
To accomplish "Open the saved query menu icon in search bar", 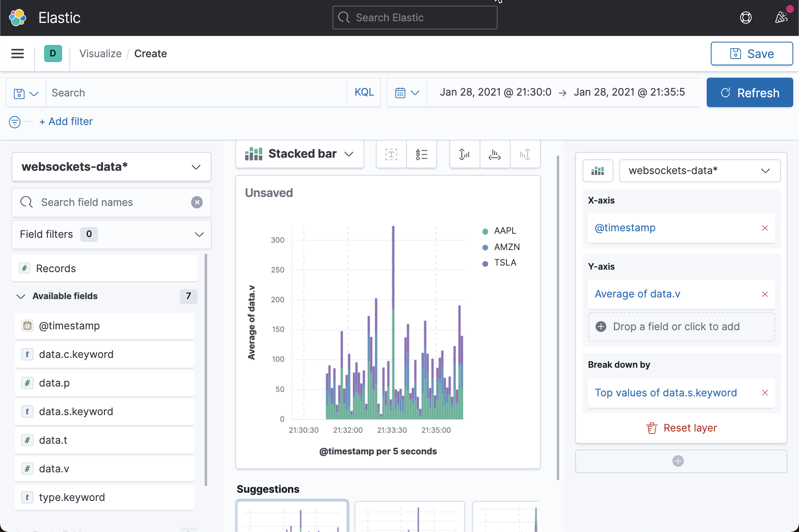I will click(x=25, y=93).
